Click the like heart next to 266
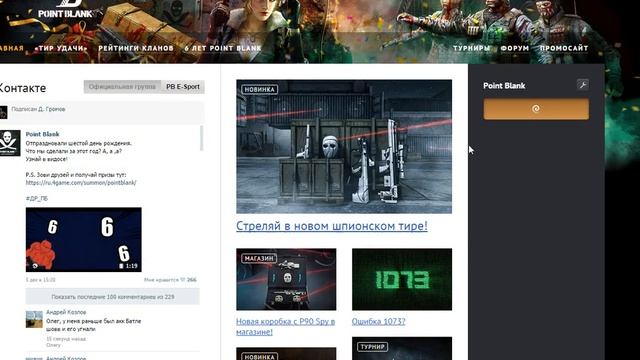This screenshot has height=360, width=640. click(182, 280)
